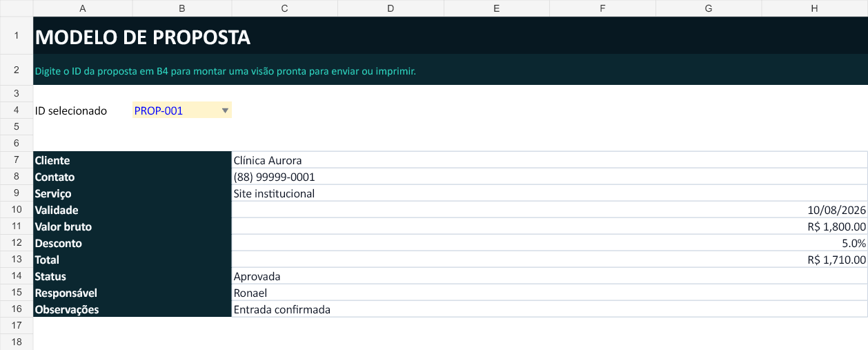This screenshot has width=868, height=350.
Task: Select the 'Observações' label cell
Action: [132, 309]
